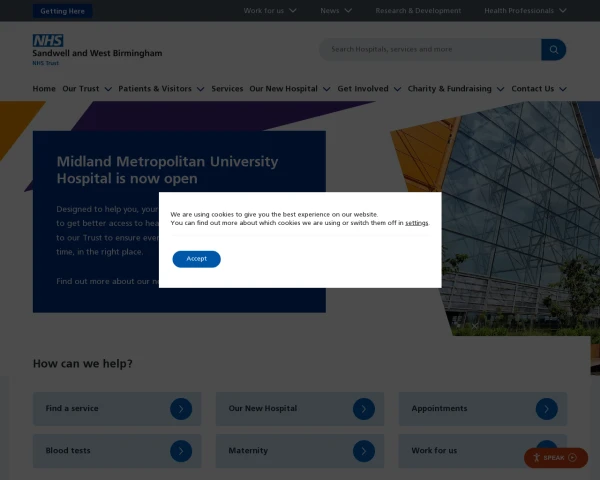
Task: Click the Getting Here button
Action: pyautogui.click(x=62, y=11)
